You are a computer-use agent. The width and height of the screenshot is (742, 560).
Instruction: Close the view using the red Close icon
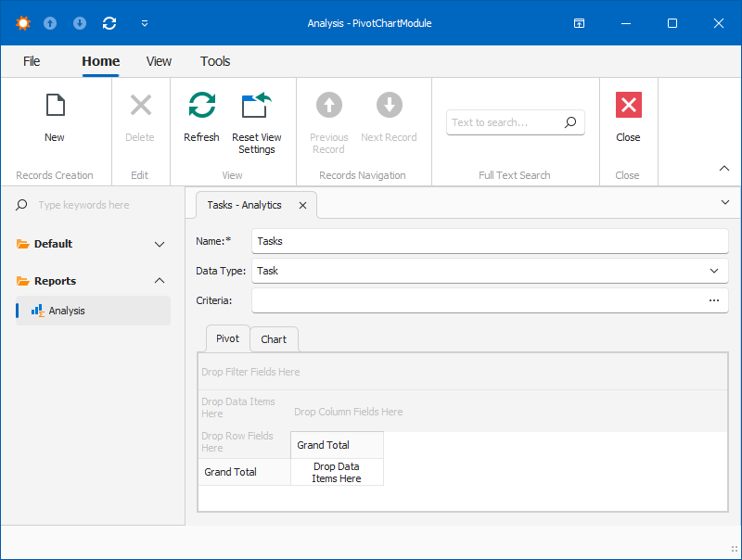tap(628, 105)
